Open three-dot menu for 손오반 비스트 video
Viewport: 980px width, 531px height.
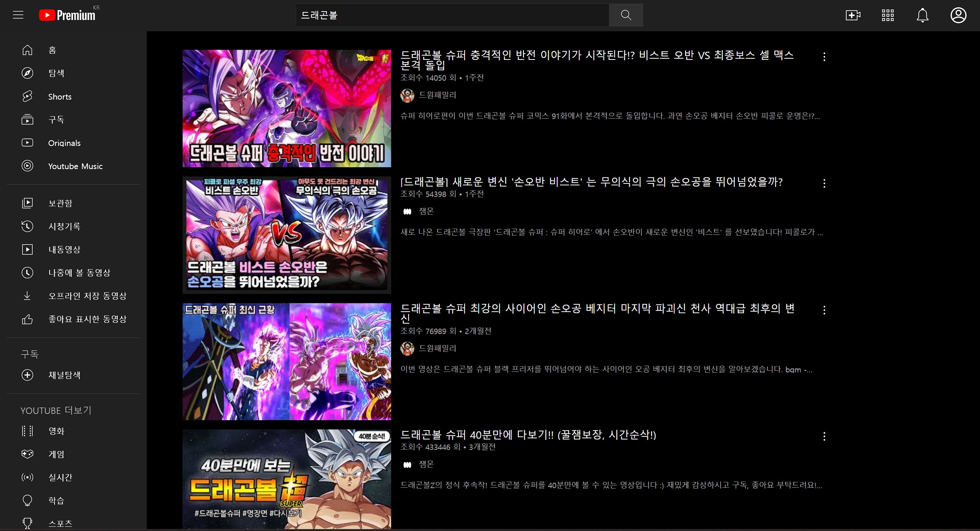click(824, 183)
